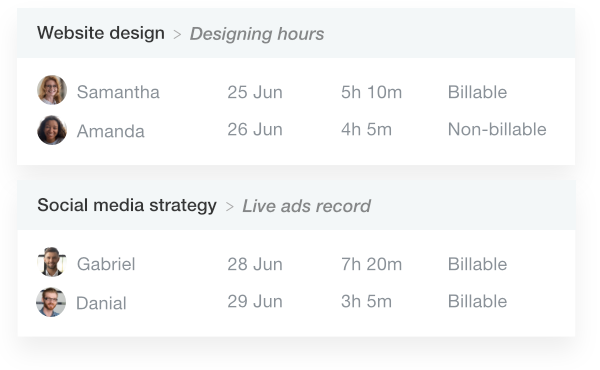Click the chevron after Social media strategy
The height and width of the screenshot is (370, 600).
pyautogui.click(x=230, y=207)
